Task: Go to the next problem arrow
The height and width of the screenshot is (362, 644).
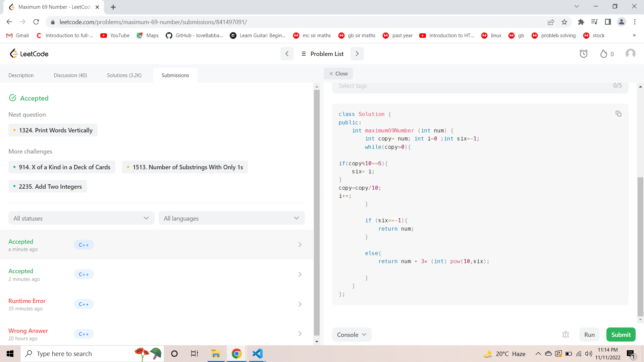Action: point(357,54)
